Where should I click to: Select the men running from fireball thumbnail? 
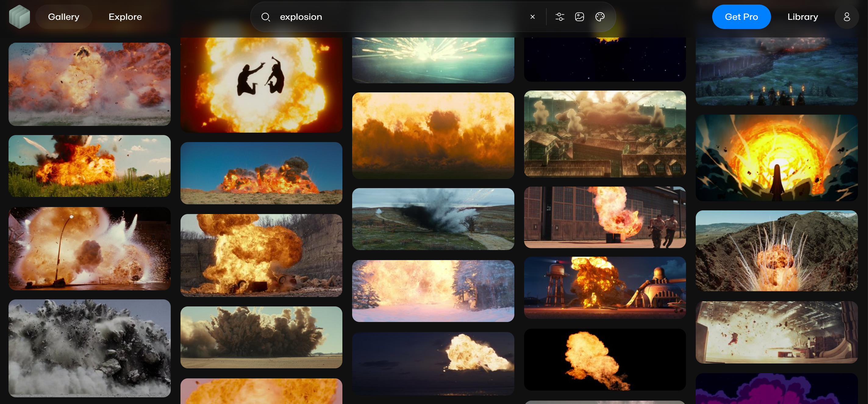[605, 217]
